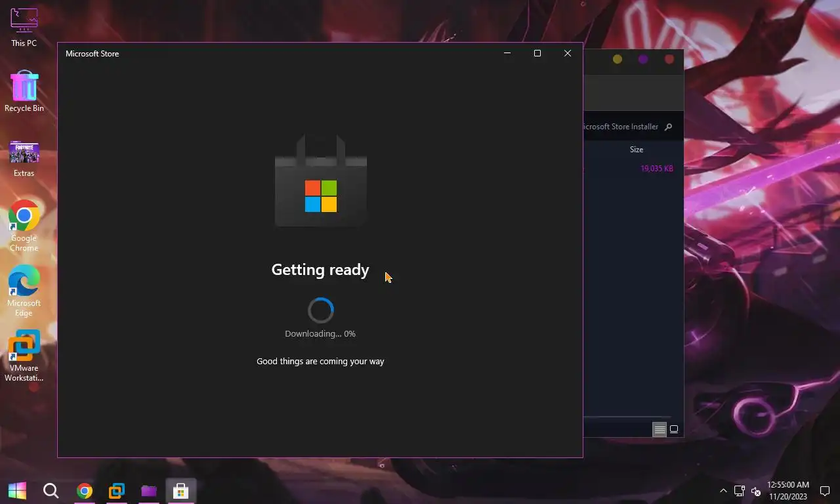This screenshot has height=504, width=840.
Task: Select Microsoft Store icon in taskbar
Action: [x=180, y=490]
